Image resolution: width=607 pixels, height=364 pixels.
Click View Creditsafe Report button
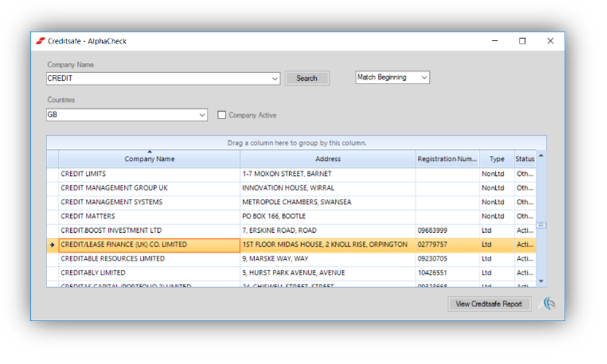[x=489, y=304]
